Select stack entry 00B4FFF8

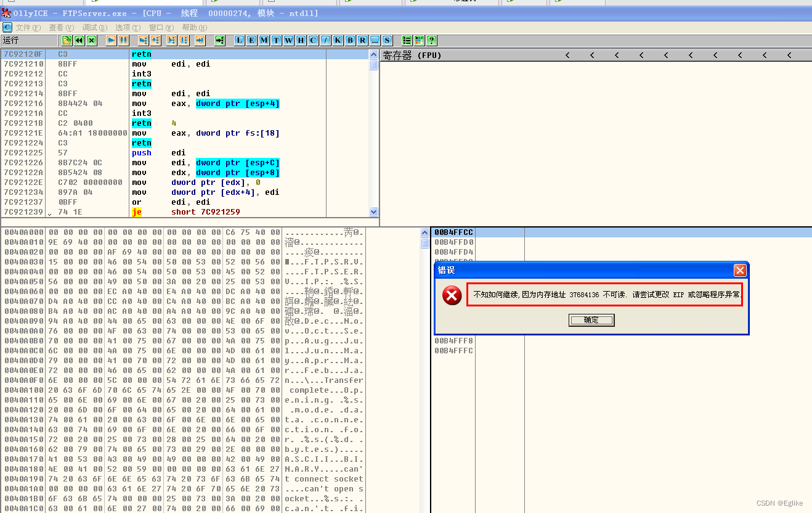pos(621,341)
